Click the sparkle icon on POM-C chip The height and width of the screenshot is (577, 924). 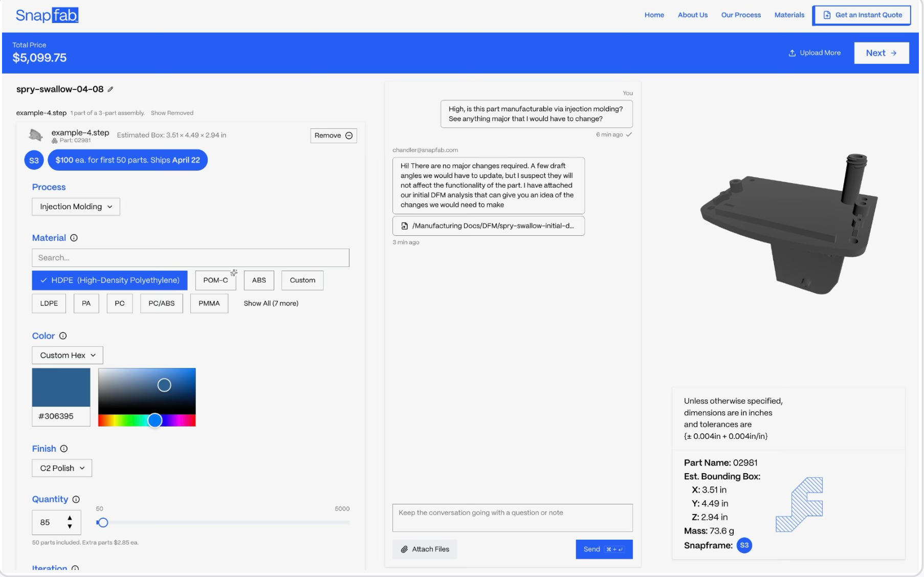click(x=234, y=273)
